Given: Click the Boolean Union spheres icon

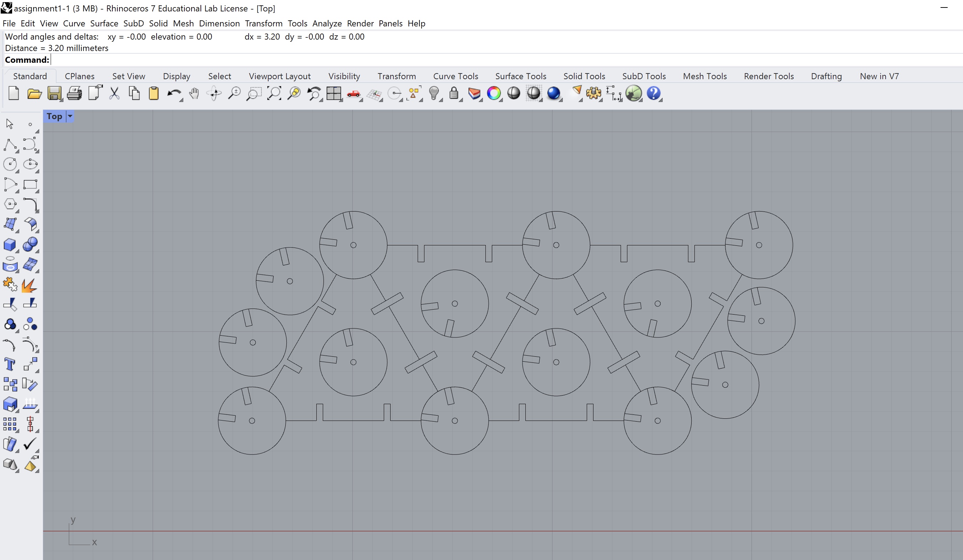Looking at the screenshot, I should [x=30, y=245].
